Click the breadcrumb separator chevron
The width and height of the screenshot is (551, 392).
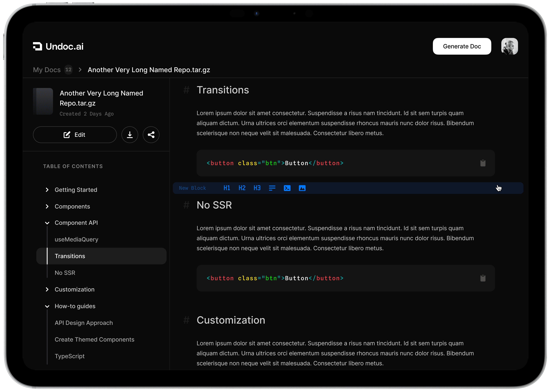tap(80, 70)
